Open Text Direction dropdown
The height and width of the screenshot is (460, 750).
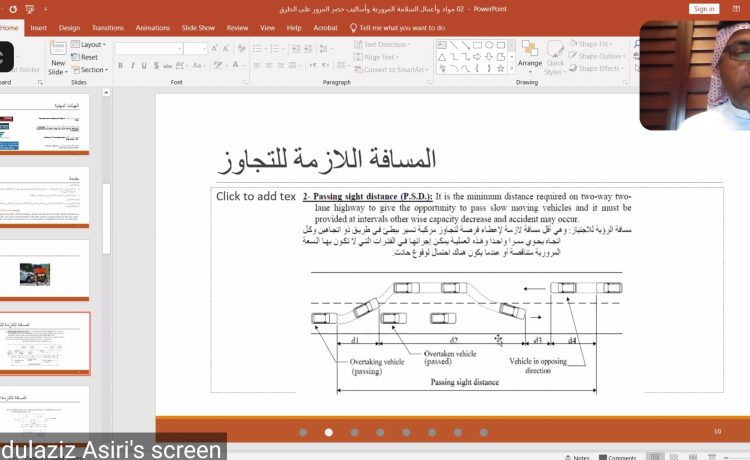click(x=383, y=44)
